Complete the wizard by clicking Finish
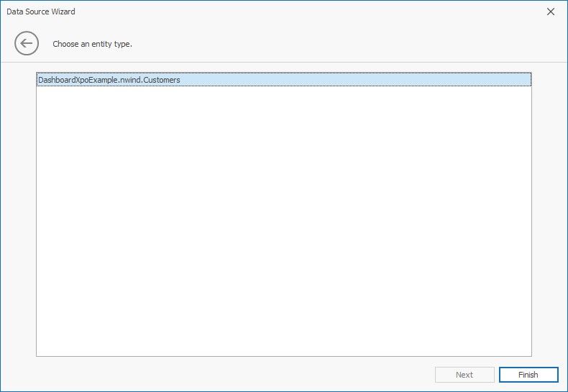 pyautogui.click(x=528, y=375)
